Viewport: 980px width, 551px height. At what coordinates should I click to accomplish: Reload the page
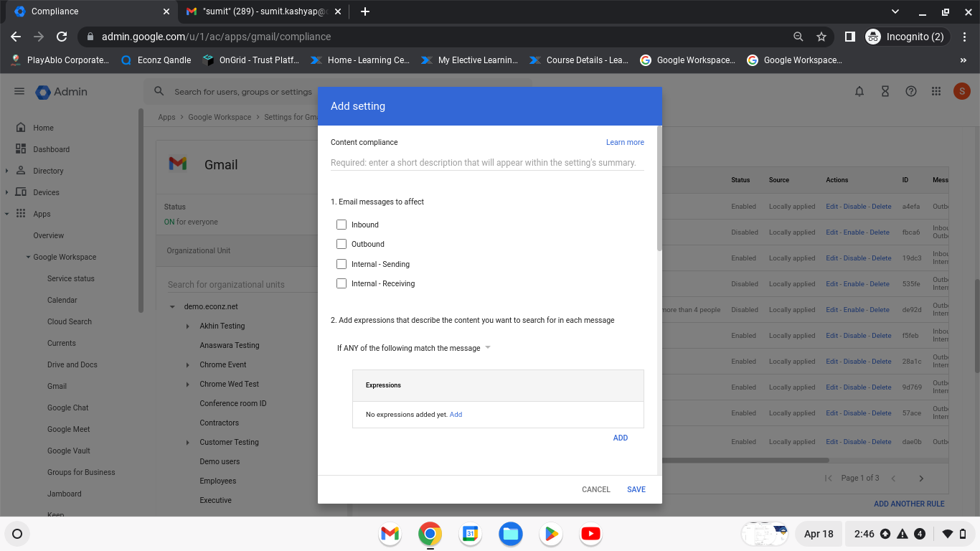tap(62, 37)
